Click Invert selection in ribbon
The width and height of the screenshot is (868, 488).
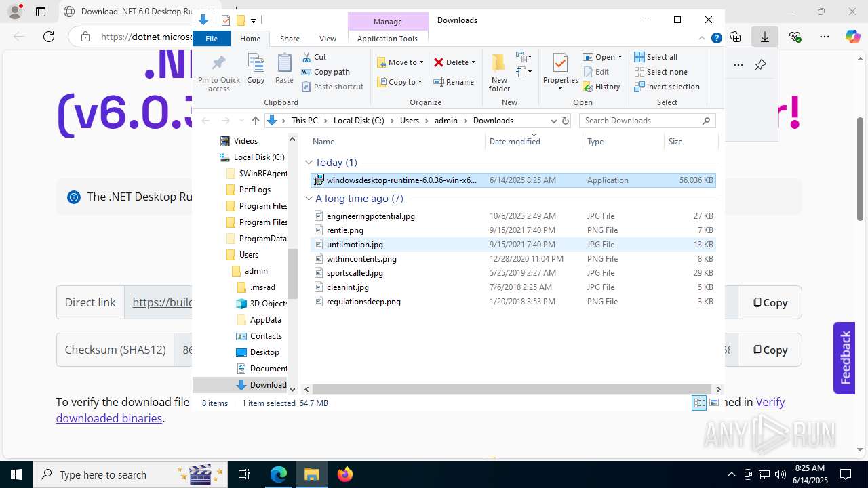click(667, 87)
